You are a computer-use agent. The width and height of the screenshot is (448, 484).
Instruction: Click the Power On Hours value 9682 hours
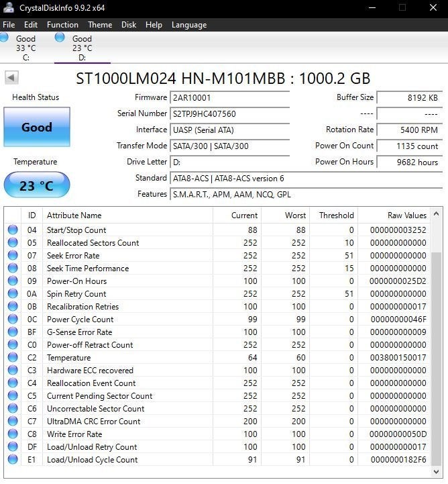pyautogui.click(x=410, y=162)
